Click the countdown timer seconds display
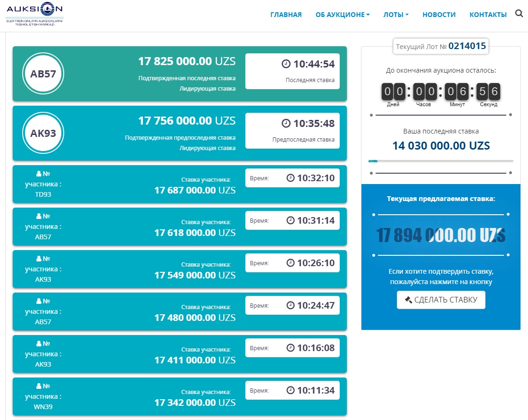Screen dimensions: 528x420 (488, 92)
